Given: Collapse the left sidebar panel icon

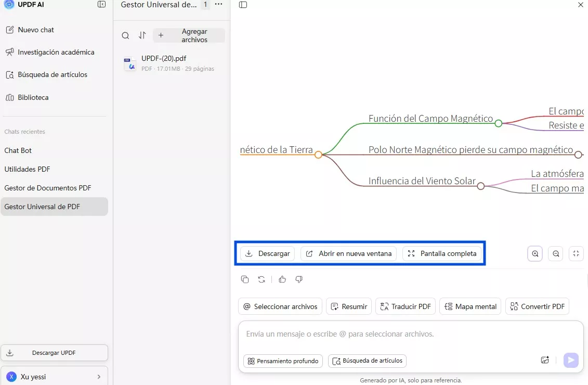Looking at the screenshot, I should point(101,5).
